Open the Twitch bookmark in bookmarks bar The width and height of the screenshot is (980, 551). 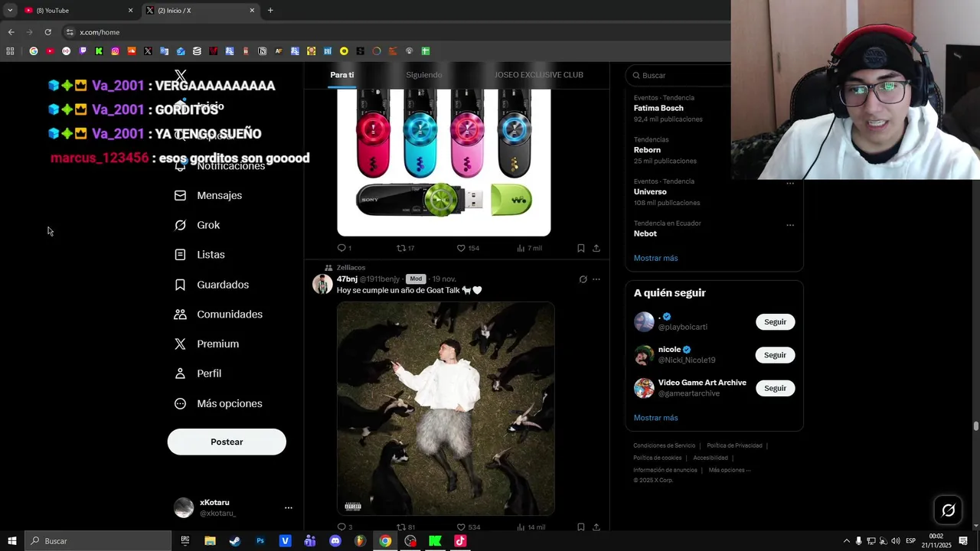(x=83, y=51)
